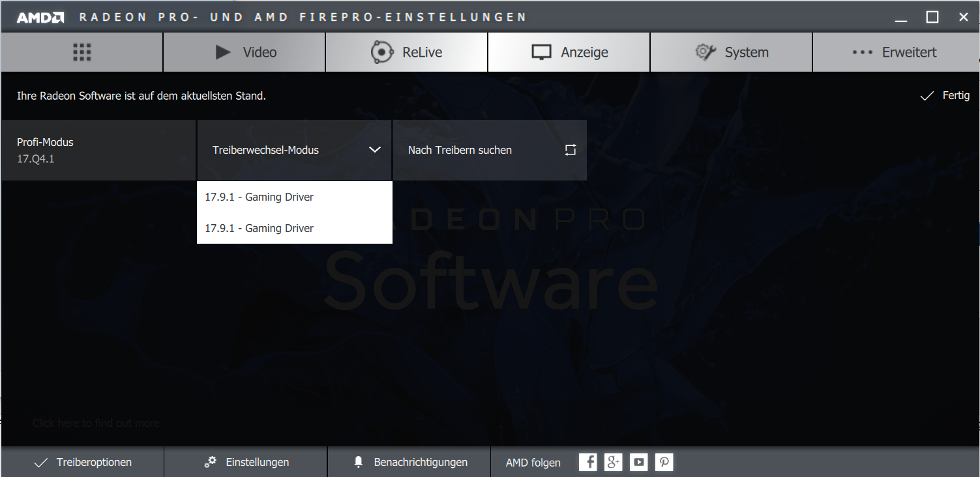Switch to the Video tab
This screenshot has width=980, height=477.
coord(244,52)
